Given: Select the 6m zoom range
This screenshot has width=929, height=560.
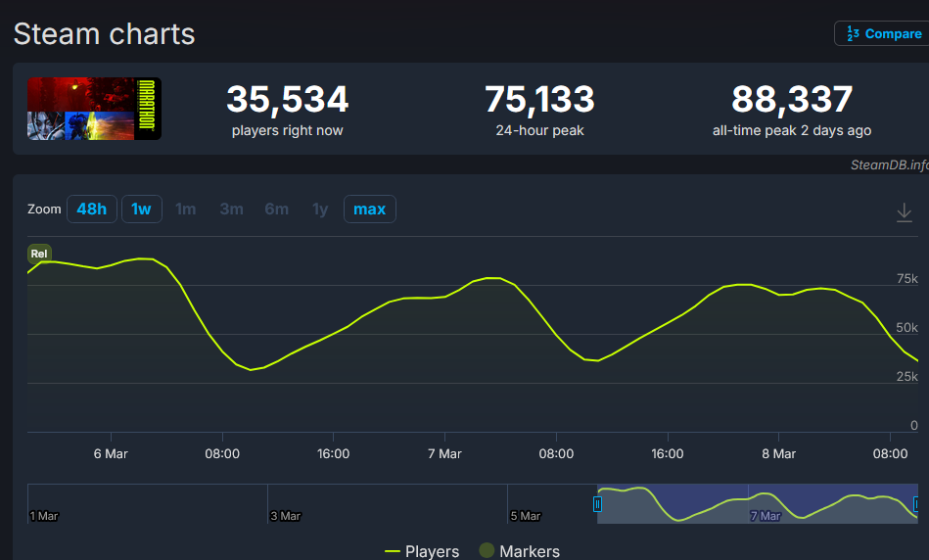Looking at the screenshot, I should point(277,210).
